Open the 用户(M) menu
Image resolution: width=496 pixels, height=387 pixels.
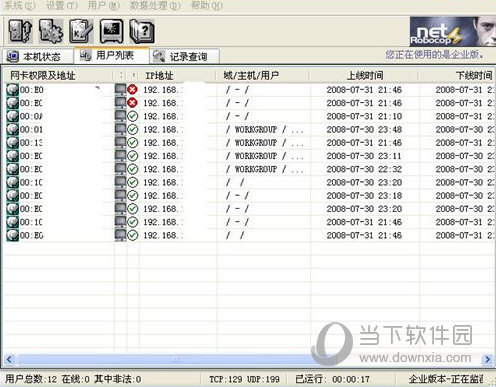[103, 6]
